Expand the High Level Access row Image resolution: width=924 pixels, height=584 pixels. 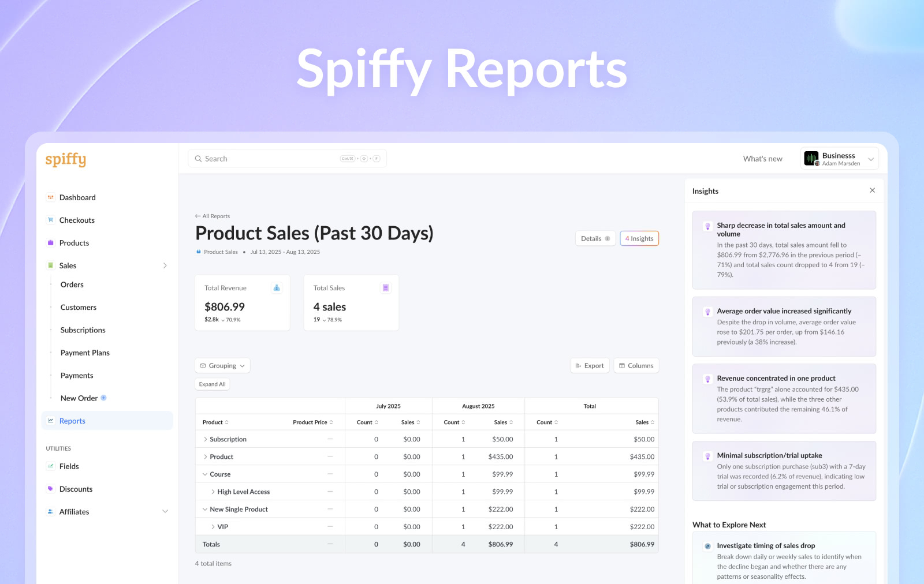pos(213,492)
